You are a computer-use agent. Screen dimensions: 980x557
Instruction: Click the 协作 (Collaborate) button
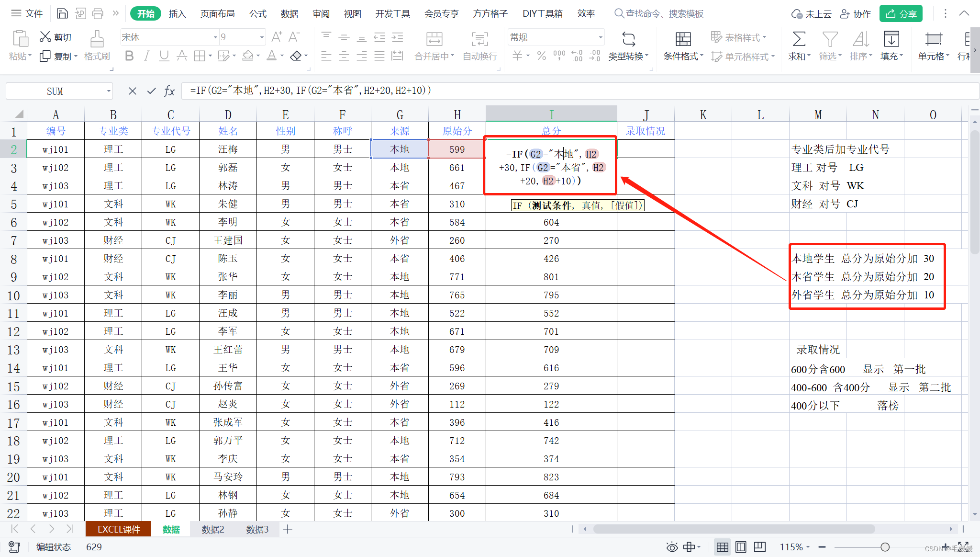click(x=856, y=14)
